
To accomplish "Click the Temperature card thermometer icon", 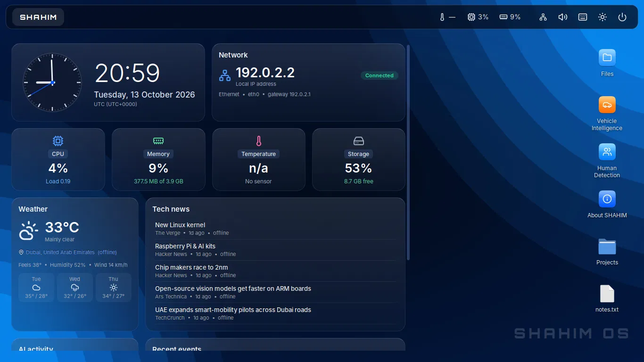I will pyautogui.click(x=258, y=141).
